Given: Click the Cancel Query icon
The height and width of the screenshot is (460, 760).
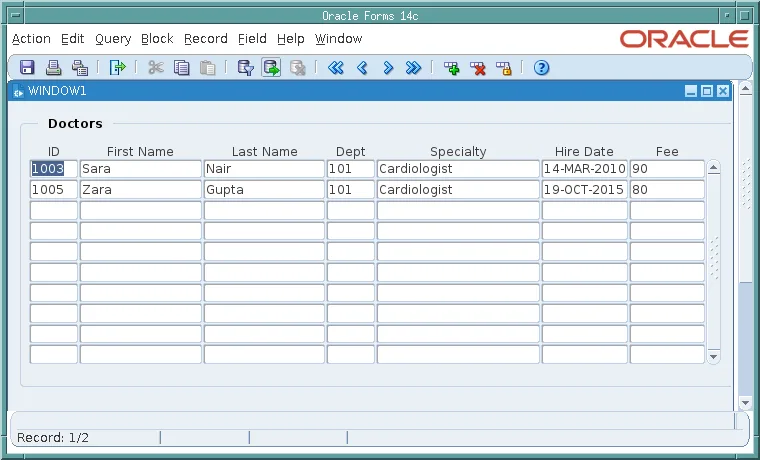Looking at the screenshot, I should point(298,67).
